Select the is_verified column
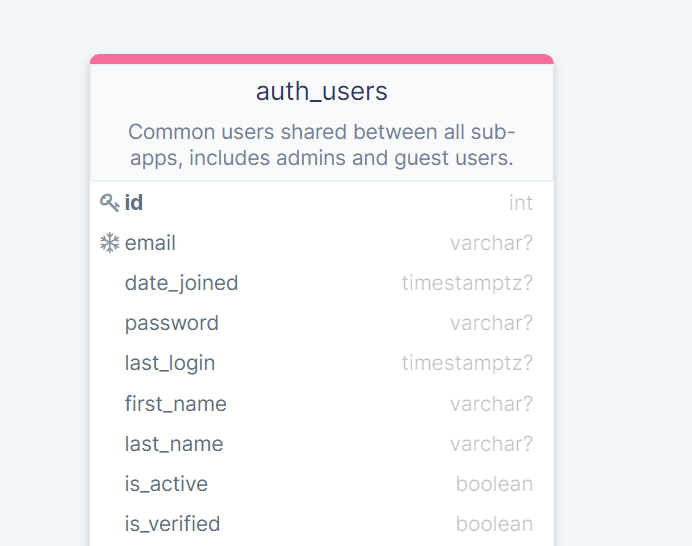 [x=322, y=524]
